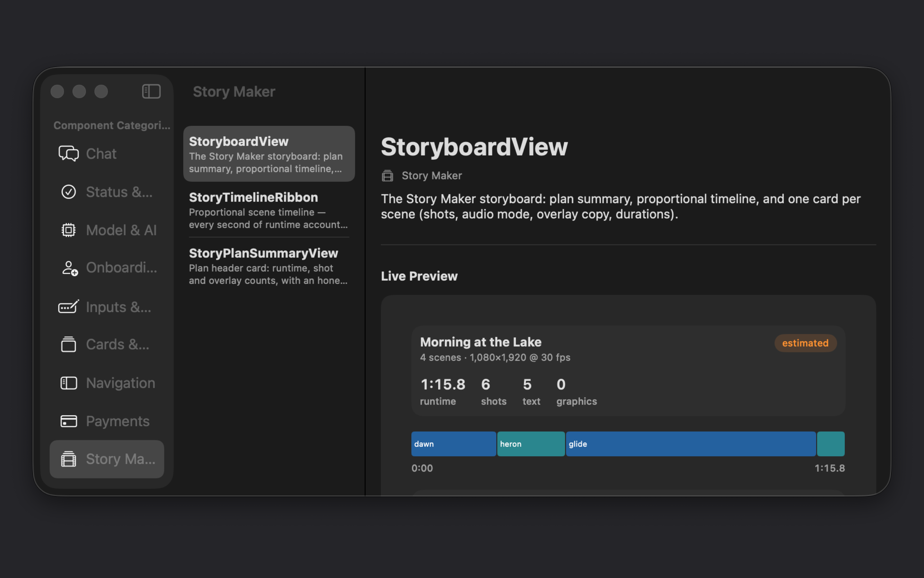Open the Inputs pencil icon
Viewport: 924px width, 578px height.
tap(69, 307)
